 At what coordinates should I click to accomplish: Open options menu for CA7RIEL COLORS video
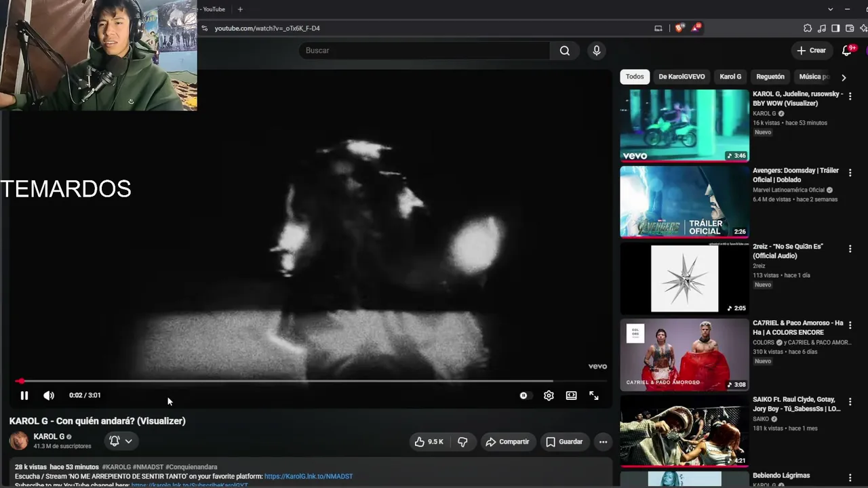[850, 325]
